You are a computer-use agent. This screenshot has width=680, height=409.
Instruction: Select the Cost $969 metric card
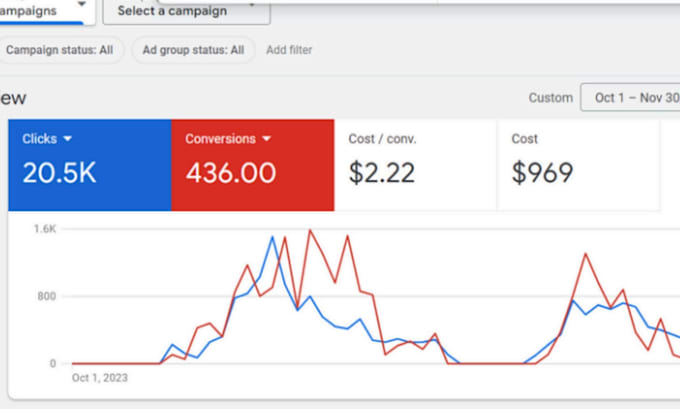[x=579, y=165]
